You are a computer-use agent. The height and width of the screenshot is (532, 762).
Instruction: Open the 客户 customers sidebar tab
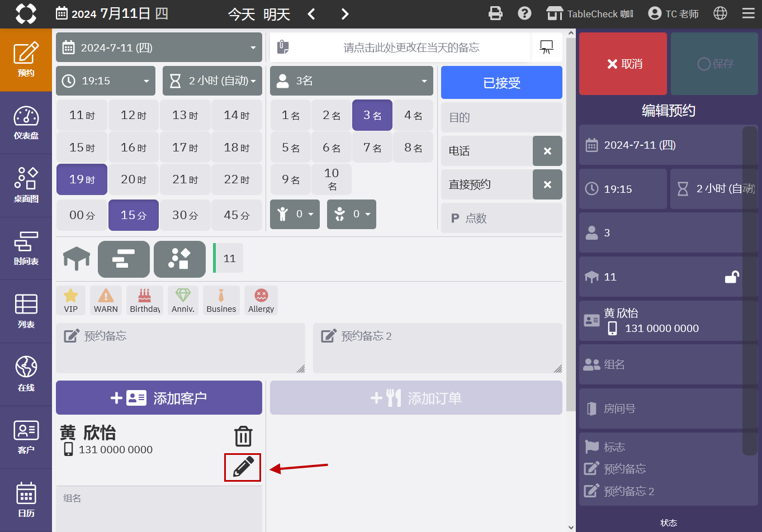pyautogui.click(x=26, y=437)
